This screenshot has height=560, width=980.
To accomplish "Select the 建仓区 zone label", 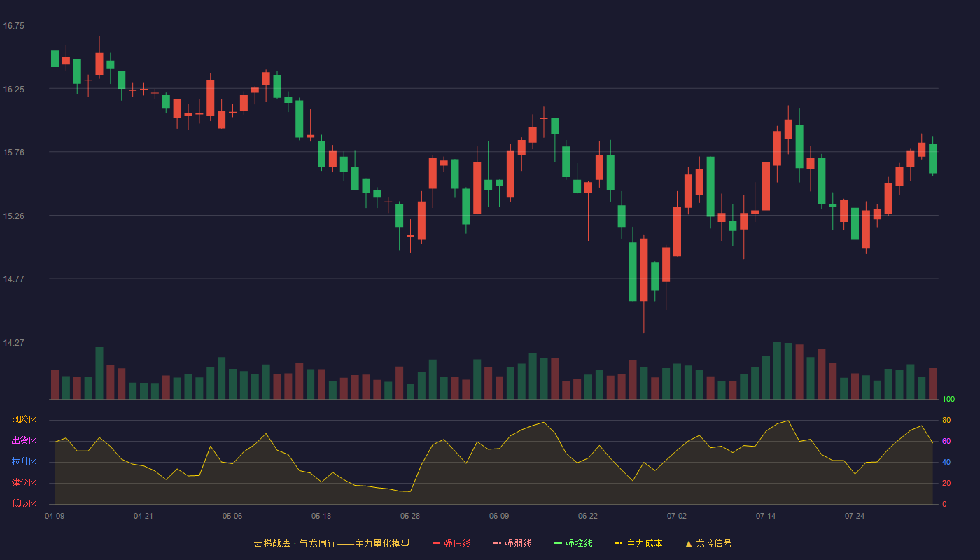I will (24, 483).
